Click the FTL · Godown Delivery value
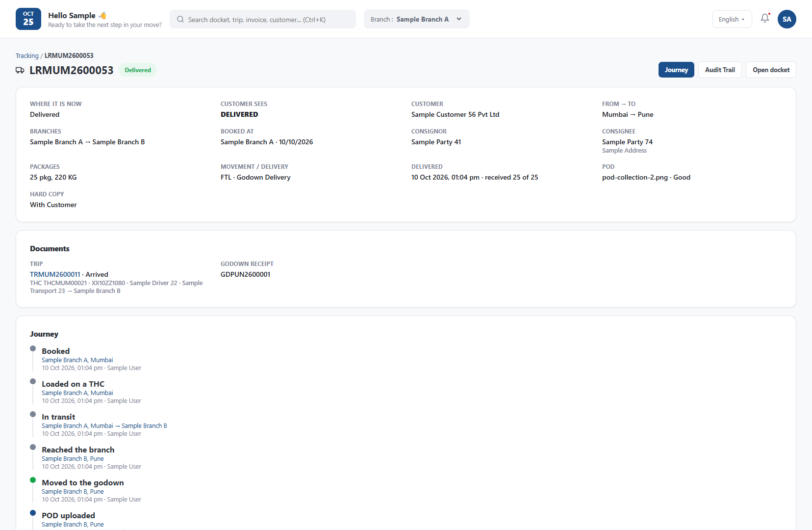Image resolution: width=812 pixels, height=530 pixels. coord(255,177)
